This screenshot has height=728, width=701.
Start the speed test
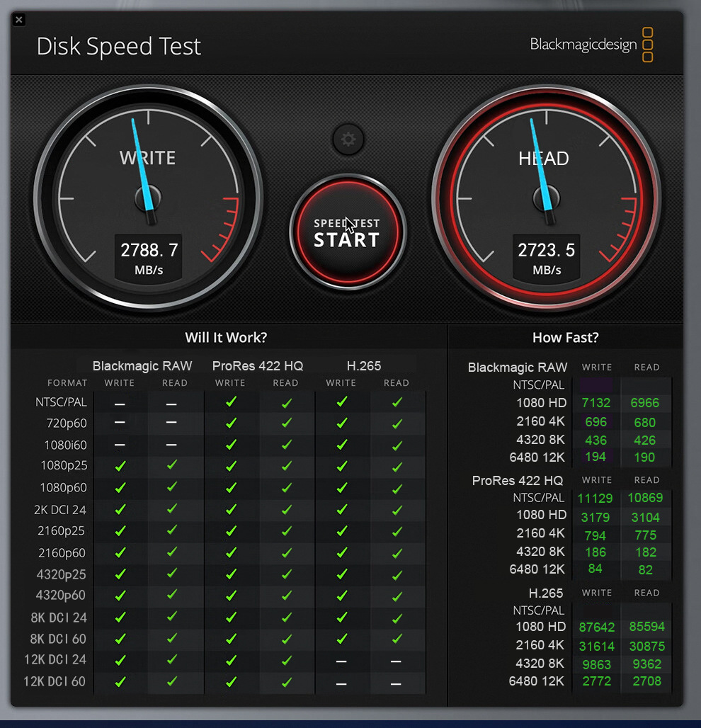(348, 232)
